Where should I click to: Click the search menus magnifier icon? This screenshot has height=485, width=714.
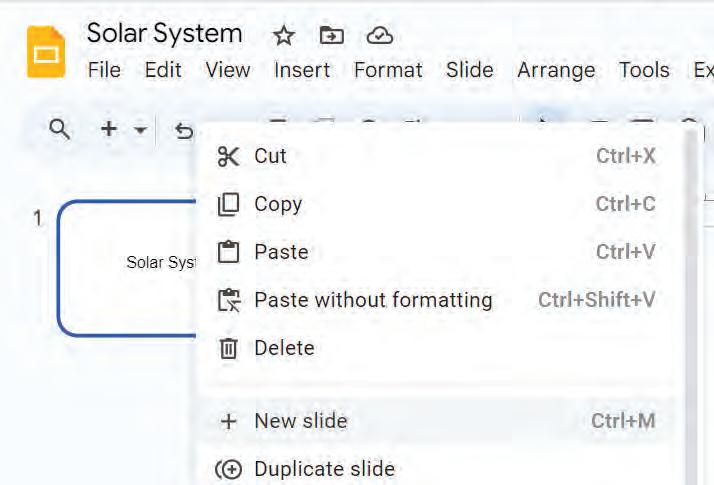pyautogui.click(x=60, y=129)
